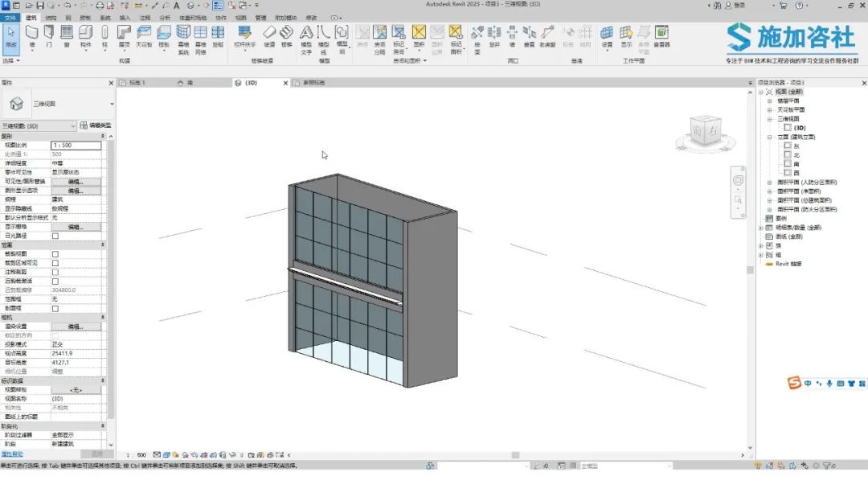Expand the Floor Plans (楼层平面) tree node

[x=769, y=101]
